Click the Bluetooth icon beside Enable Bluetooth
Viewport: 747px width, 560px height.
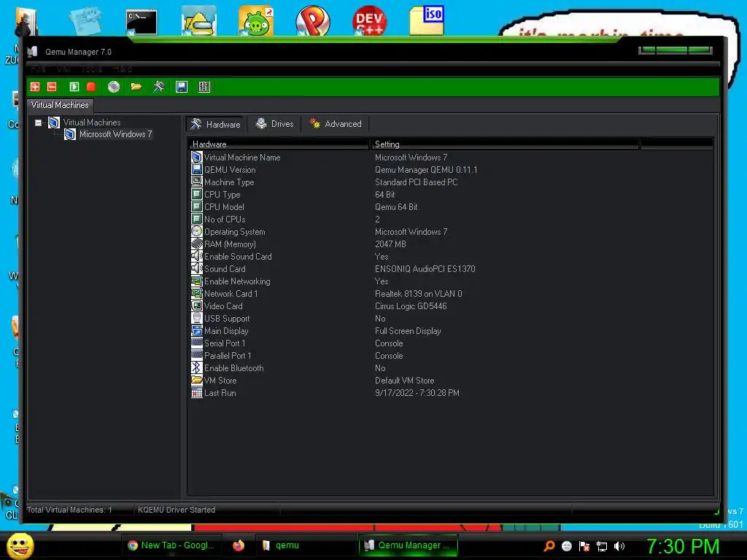197,367
